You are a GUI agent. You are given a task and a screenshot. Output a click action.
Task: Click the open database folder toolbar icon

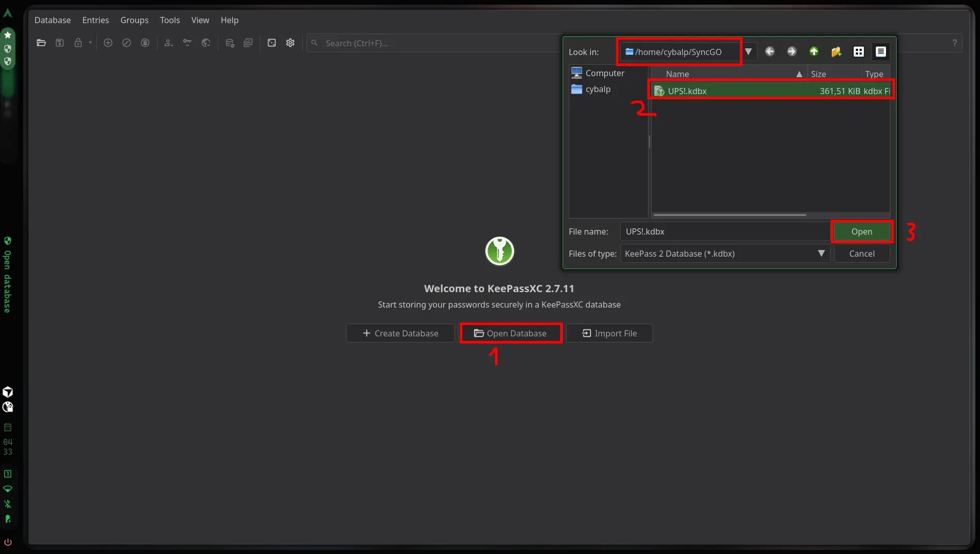41,43
